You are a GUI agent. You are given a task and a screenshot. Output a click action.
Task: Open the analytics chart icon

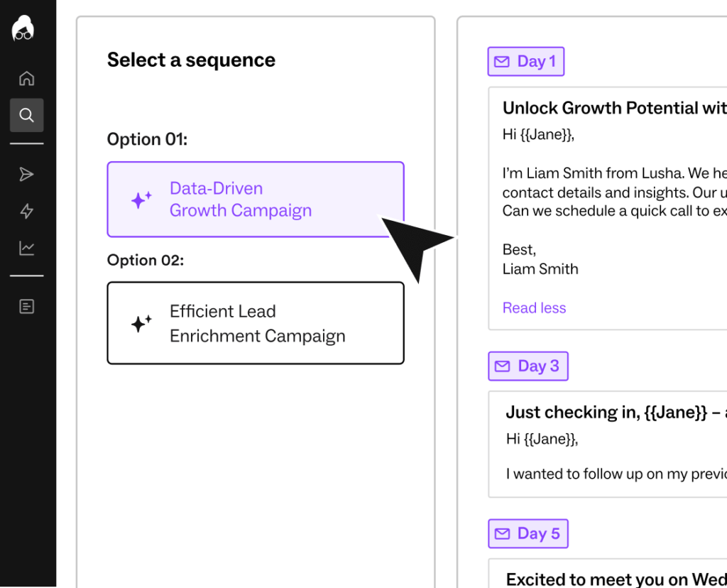26,248
